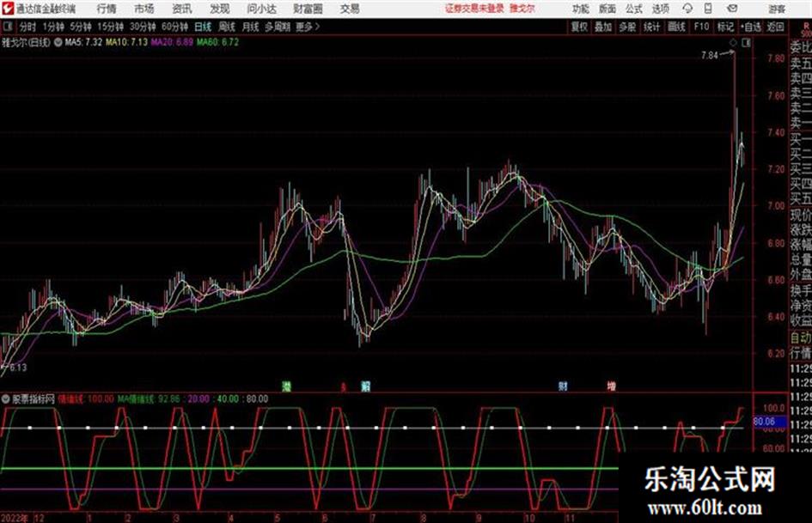Click the MA20: 6.89 indicator value

click(172, 42)
